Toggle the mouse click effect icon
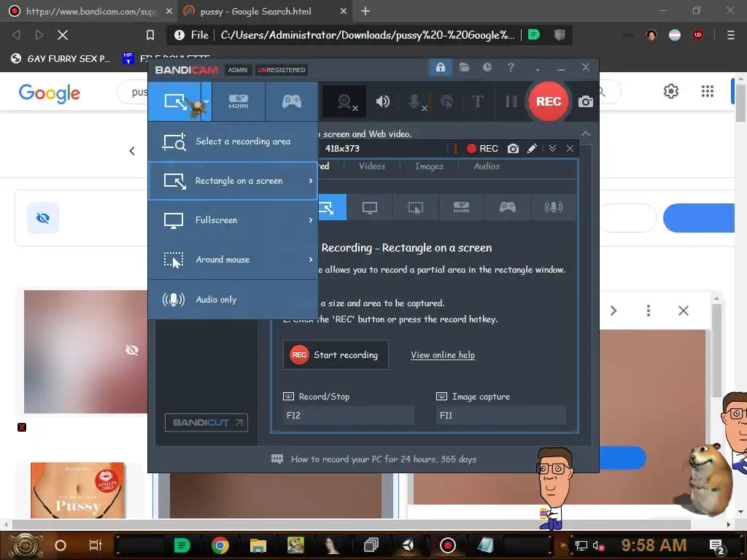This screenshot has width=747, height=560. tap(446, 101)
